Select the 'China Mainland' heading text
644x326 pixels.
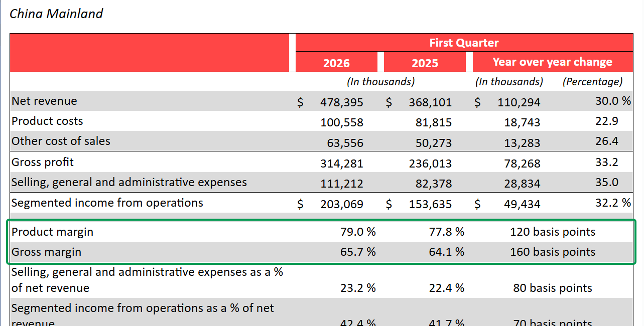pyautogui.click(x=56, y=14)
